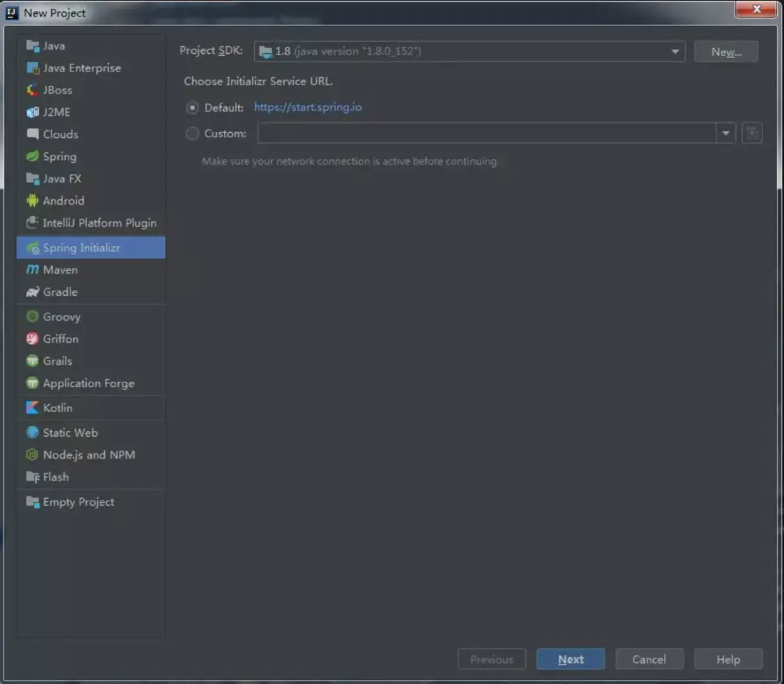Select Grails label in the list
784x684 pixels.
click(x=58, y=361)
